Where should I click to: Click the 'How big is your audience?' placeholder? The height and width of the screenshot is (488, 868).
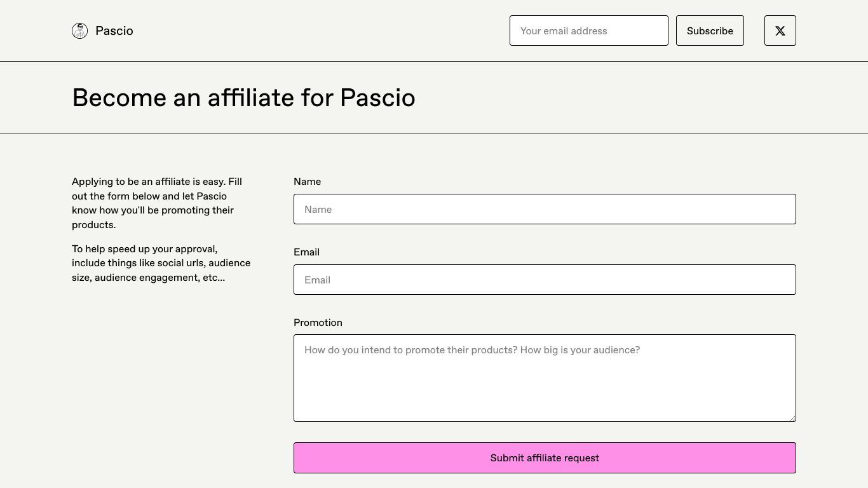(580, 350)
